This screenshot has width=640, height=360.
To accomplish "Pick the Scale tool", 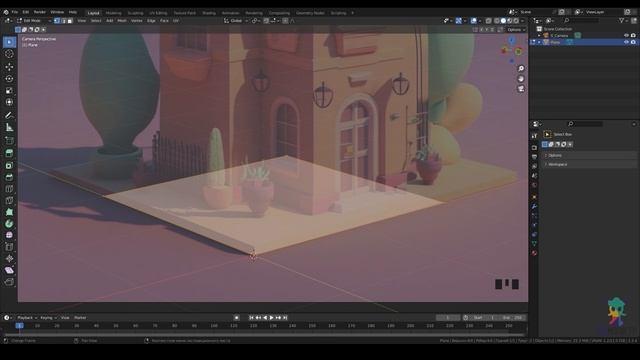I will (x=9, y=90).
